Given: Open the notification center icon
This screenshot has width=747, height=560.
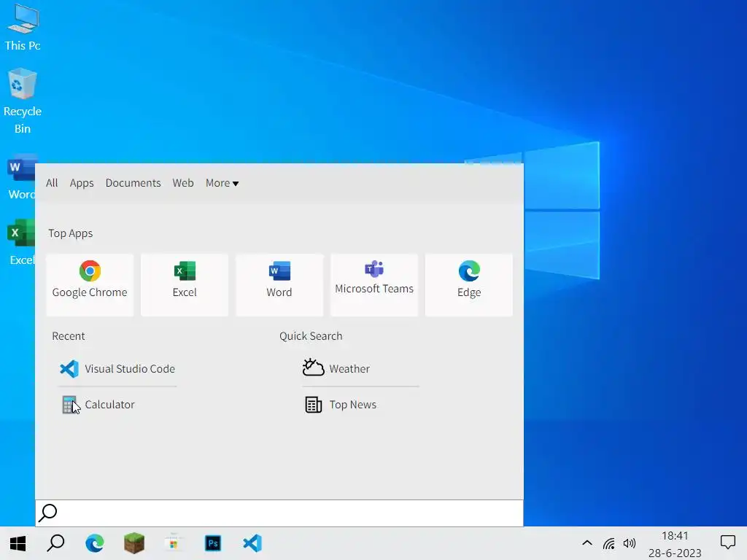Looking at the screenshot, I should [x=727, y=542].
